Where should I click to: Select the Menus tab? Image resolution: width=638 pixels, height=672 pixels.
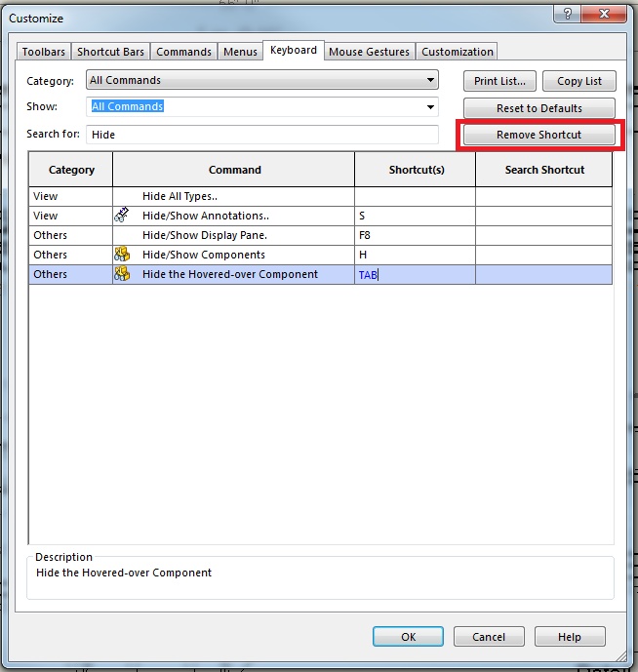coord(240,52)
